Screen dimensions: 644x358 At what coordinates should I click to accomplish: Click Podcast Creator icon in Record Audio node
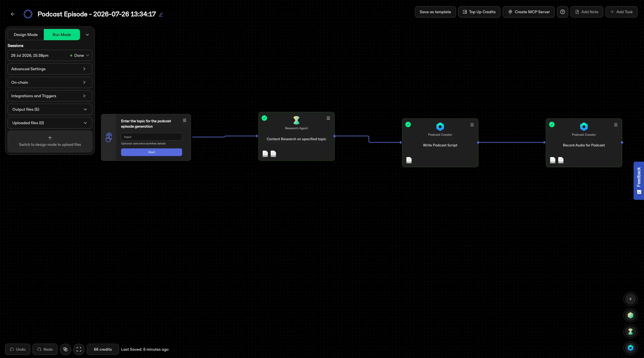[x=584, y=126]
